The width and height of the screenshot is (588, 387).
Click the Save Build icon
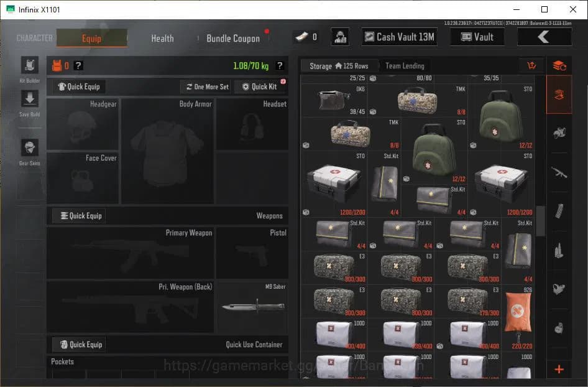(29, 99)
